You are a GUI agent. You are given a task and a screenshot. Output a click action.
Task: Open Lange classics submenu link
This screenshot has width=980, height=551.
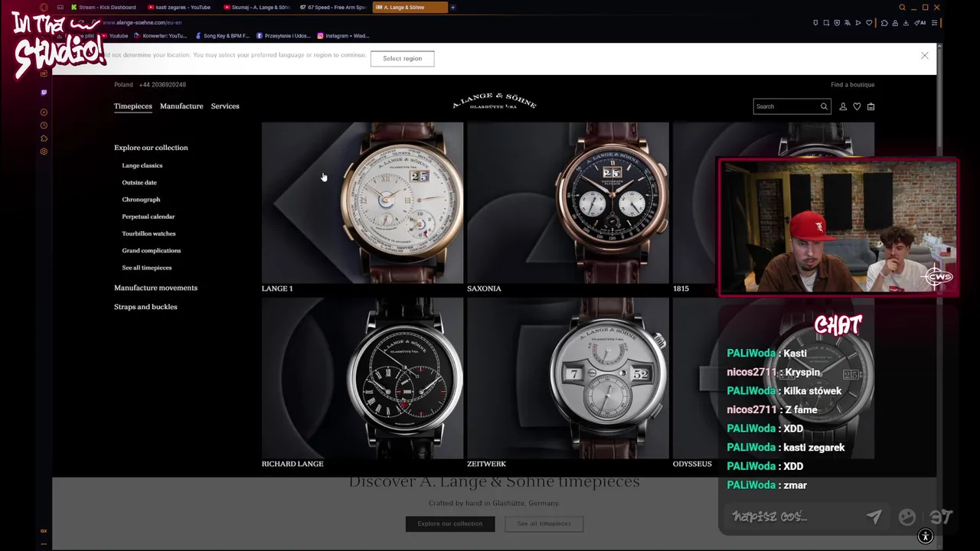pos(142,165)
